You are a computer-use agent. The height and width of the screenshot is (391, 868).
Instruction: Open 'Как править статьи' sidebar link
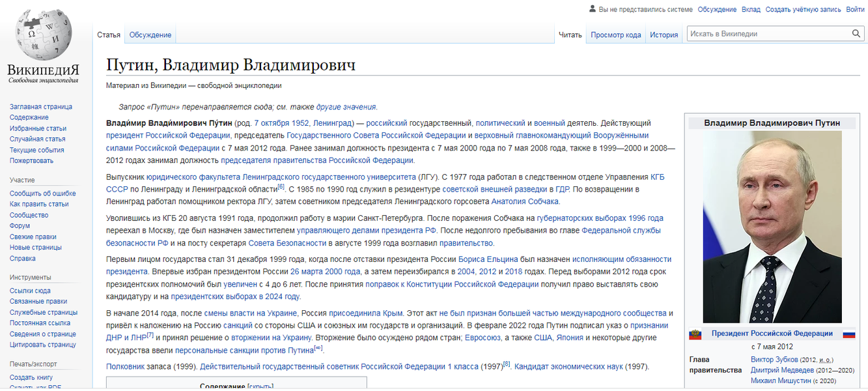39,205
